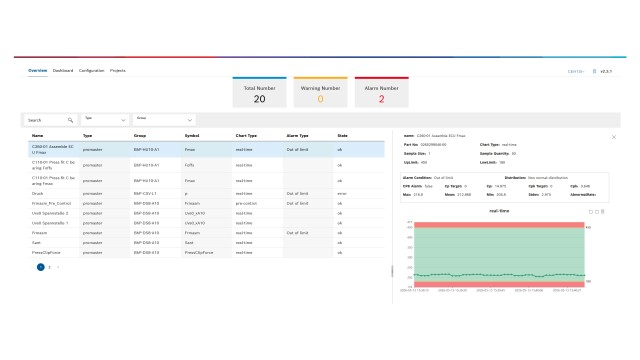Click the magnifier icon in the Search box
This screenshot has width=640, height=360.
[70, 120]
